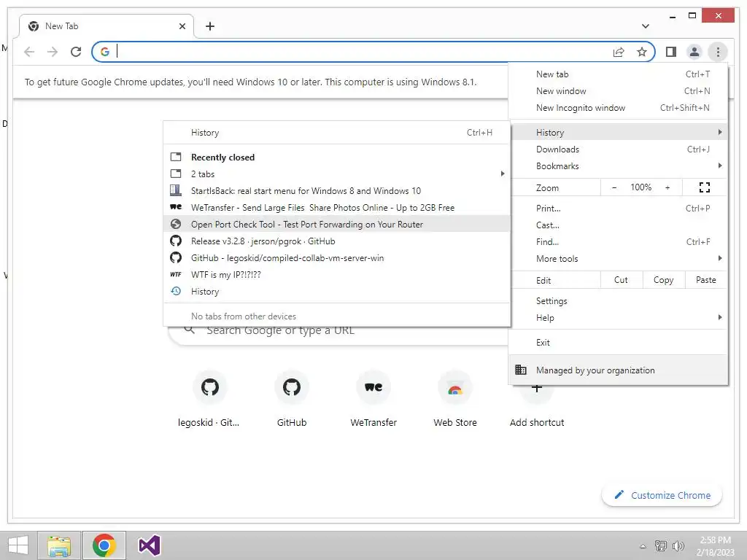Open the Web Store shortcut tile
Screen dimensions: 747x560
[455, 400]
